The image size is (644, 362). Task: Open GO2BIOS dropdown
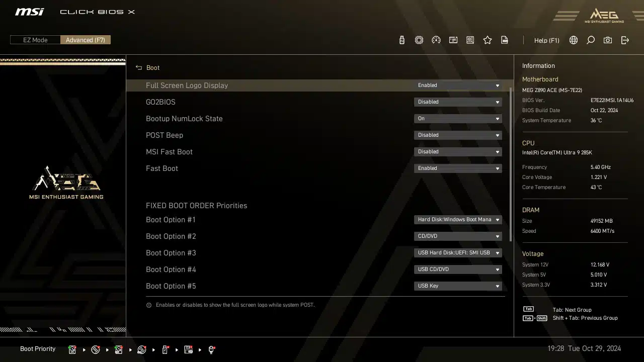458,102
